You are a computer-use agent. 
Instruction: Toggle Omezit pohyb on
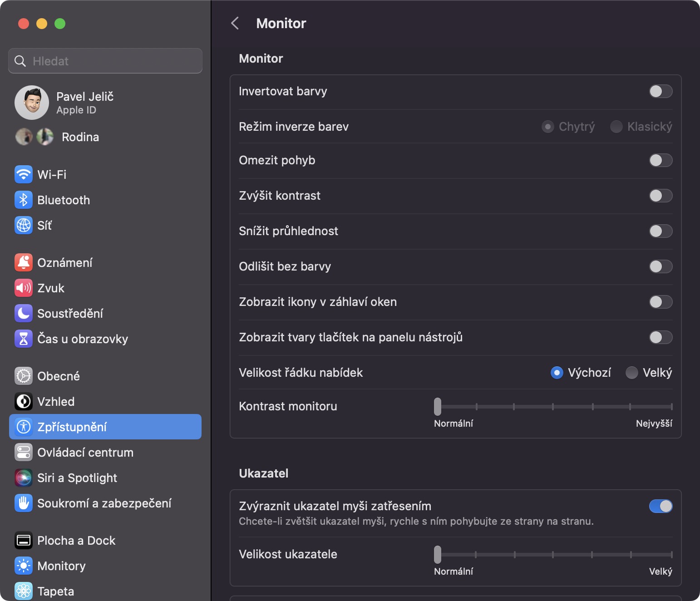661,160
